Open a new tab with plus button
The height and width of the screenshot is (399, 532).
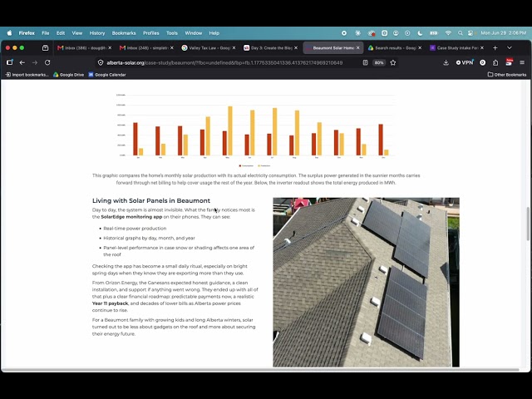pos(495,48)
